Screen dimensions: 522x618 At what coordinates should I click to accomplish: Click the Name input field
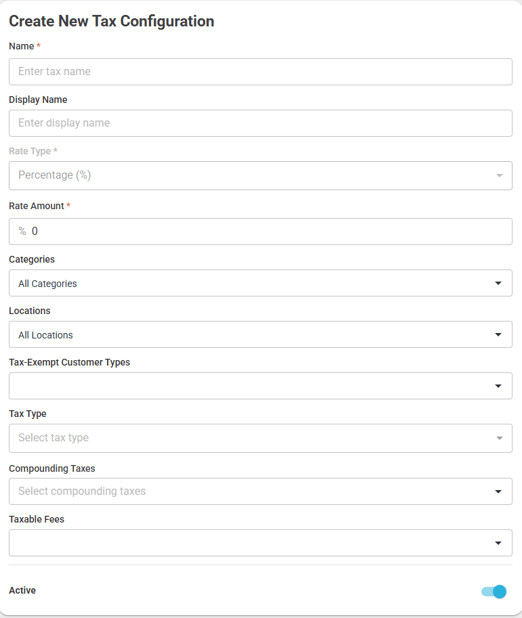(261, 72)
